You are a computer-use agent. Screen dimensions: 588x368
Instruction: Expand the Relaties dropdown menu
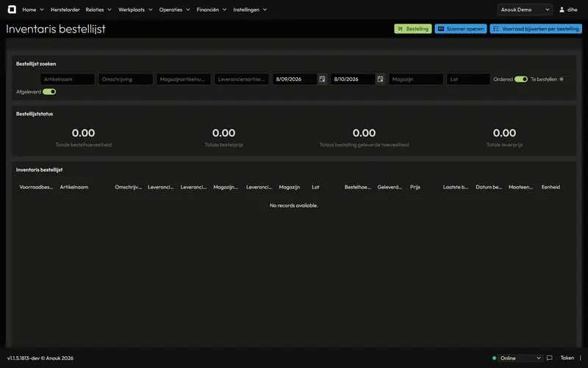pos(98,10)
